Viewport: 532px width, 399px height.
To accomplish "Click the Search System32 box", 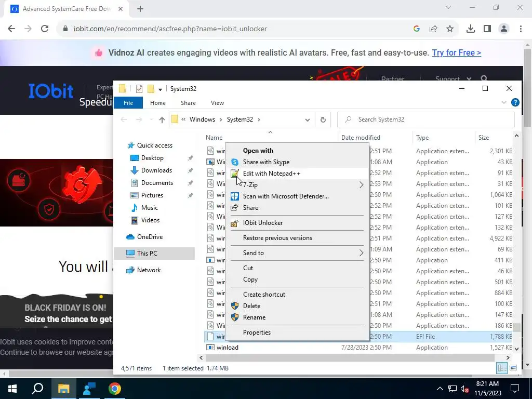I will pos(426,119).
